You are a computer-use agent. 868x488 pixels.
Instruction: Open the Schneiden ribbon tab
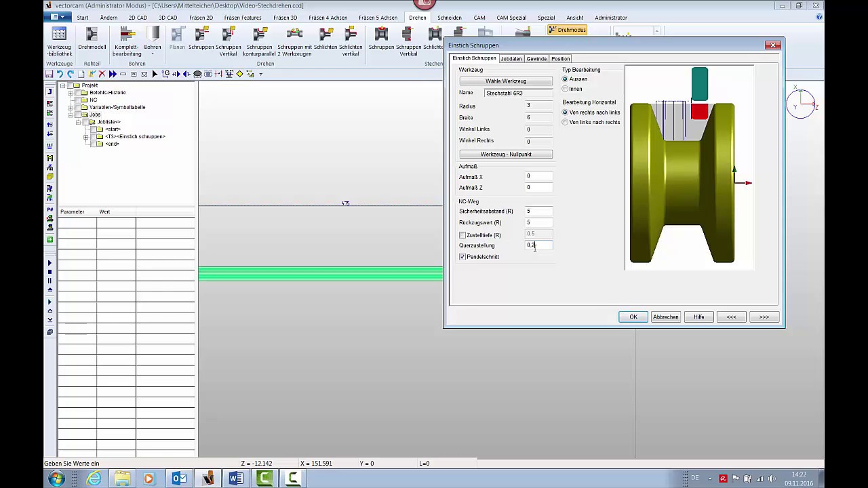tap(449, 18)
